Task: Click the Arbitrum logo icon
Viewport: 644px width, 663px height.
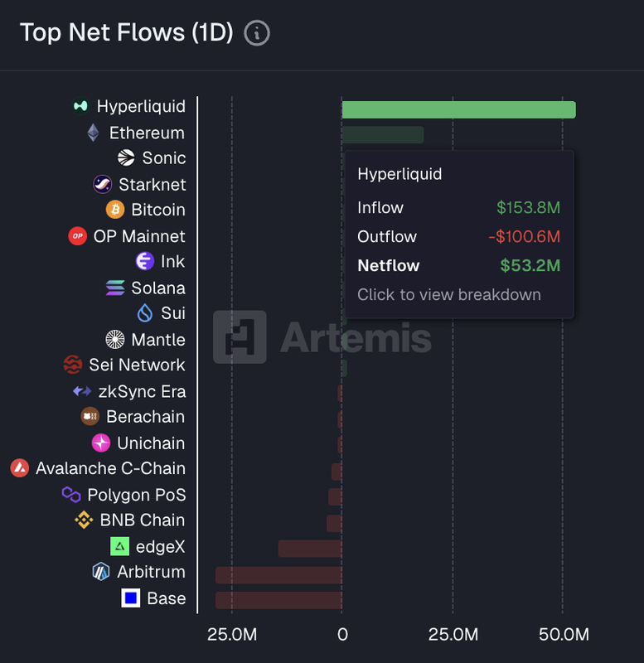Action: (x=101, y=572)
